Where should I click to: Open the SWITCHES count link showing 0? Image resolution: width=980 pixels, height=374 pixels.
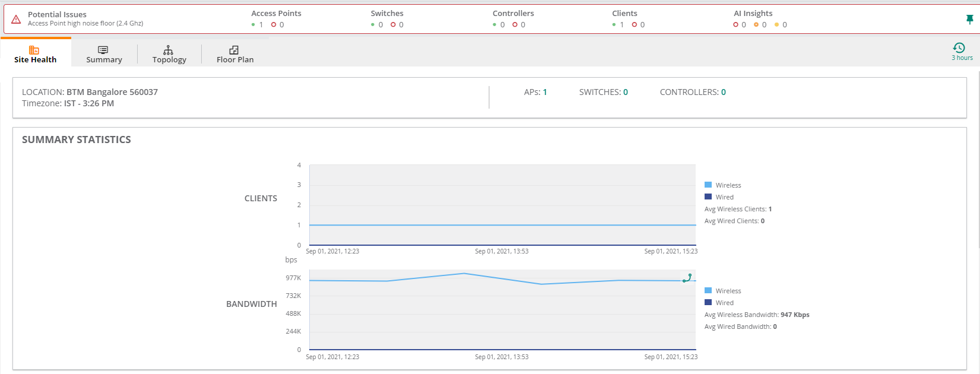click(626, 92)
